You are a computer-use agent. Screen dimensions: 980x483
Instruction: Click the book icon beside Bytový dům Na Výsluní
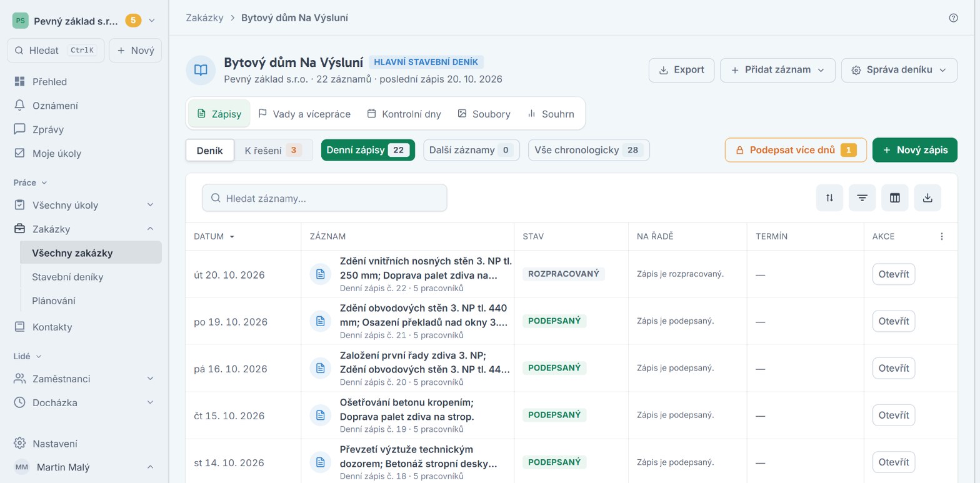[201, 70]
